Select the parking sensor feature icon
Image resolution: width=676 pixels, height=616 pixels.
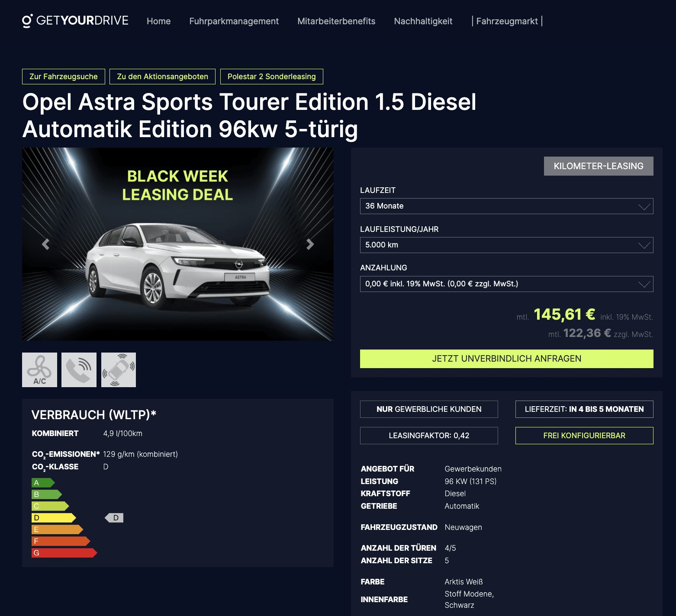coord(119,370)
